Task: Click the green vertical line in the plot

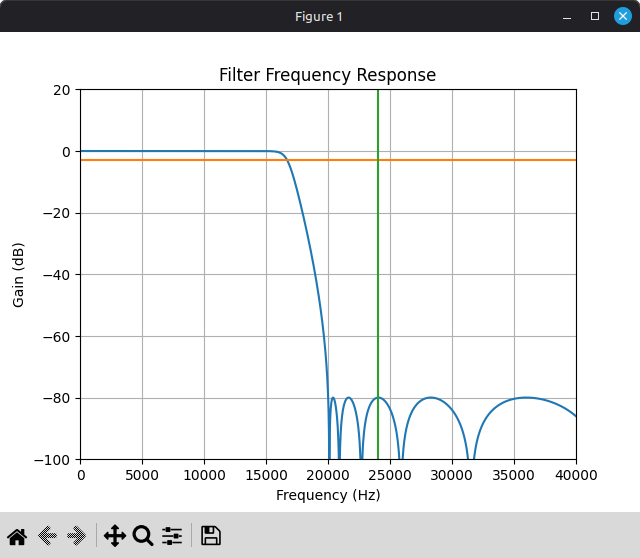Action: click(x=378, y=250)
